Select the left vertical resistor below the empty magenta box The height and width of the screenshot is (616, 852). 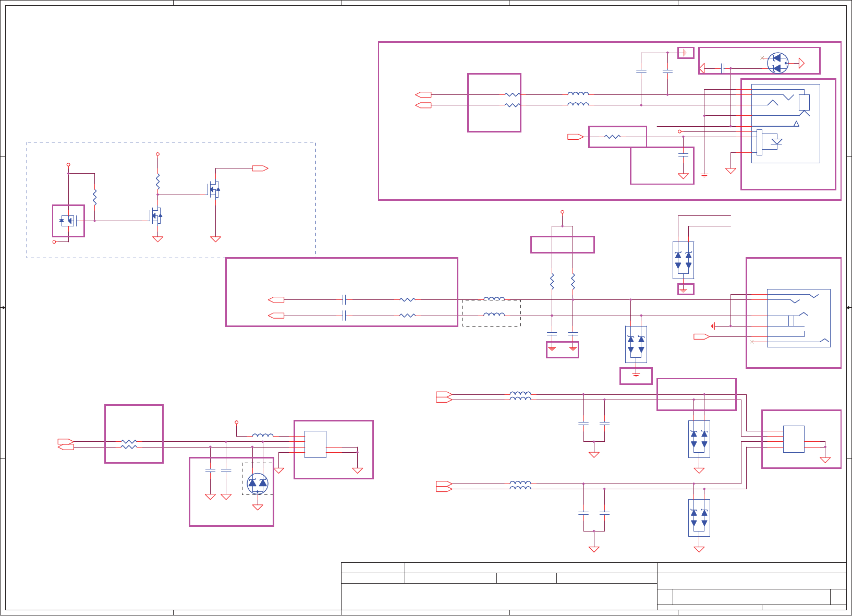coord(552,282)
